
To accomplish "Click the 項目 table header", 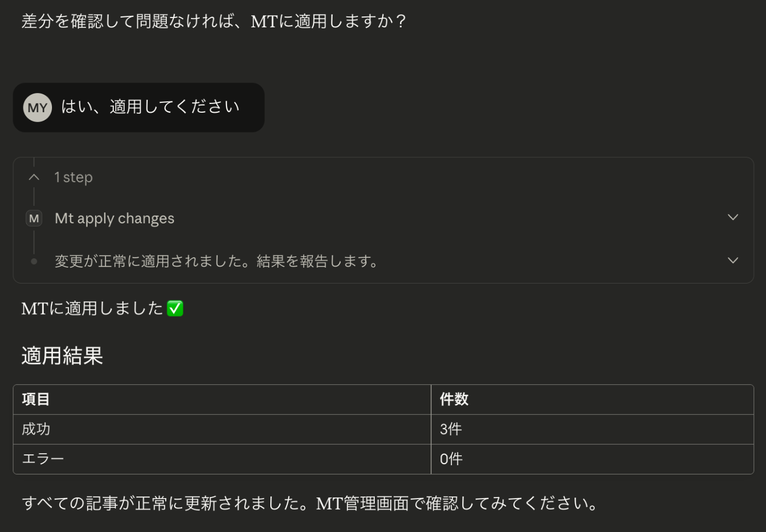I will [x=36, y=400].
